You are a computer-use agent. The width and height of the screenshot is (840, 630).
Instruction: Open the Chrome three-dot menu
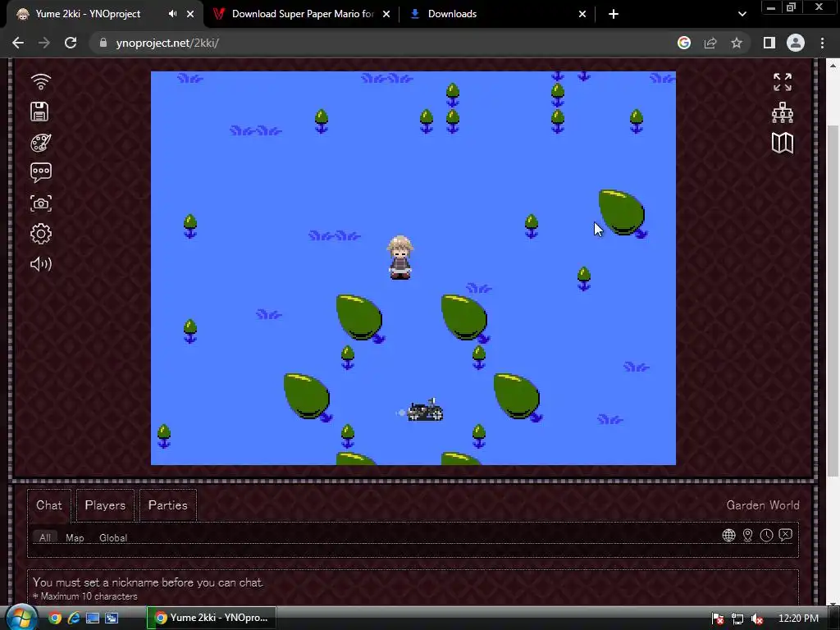coord(822,43)
